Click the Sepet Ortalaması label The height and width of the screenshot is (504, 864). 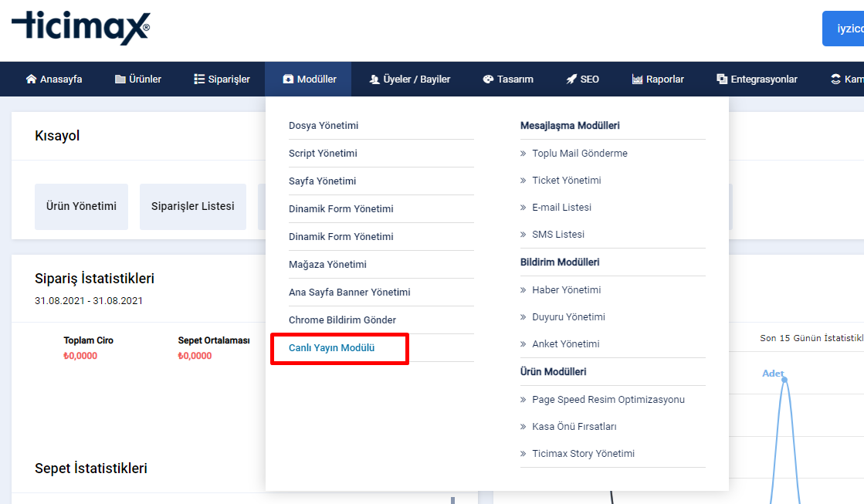coord(214,340)
